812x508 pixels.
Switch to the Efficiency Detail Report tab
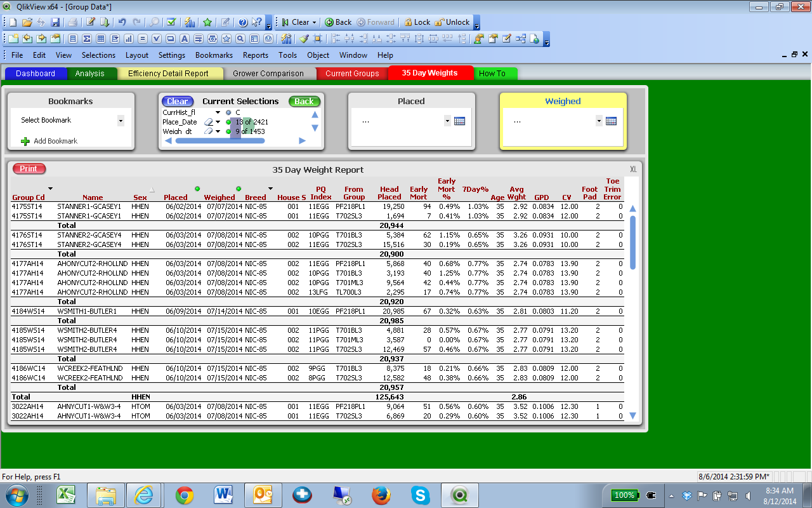pyautogui.click(x=168, y=74)
